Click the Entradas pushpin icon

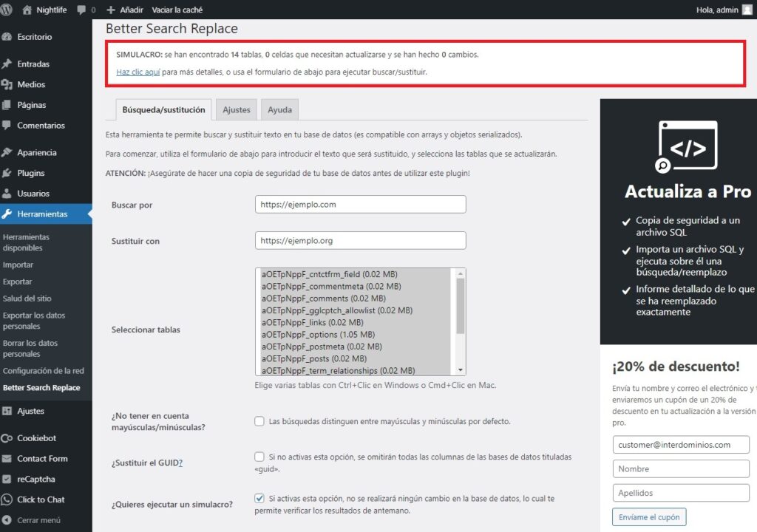[x=7, y=64]
